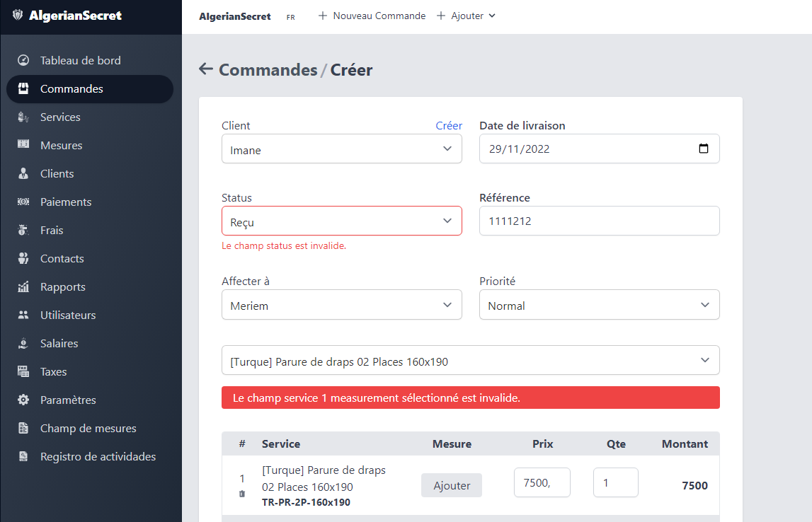Image resolution: width=812 pixels, height=522 pixels.
Task: Click the Référence input field
Action: [x=599, y=221]
